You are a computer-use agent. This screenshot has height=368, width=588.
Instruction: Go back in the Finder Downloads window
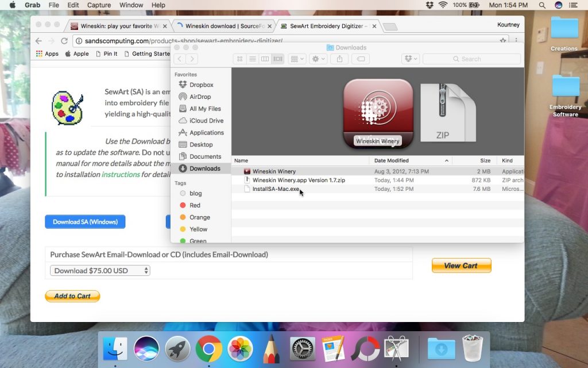point(180,59)
